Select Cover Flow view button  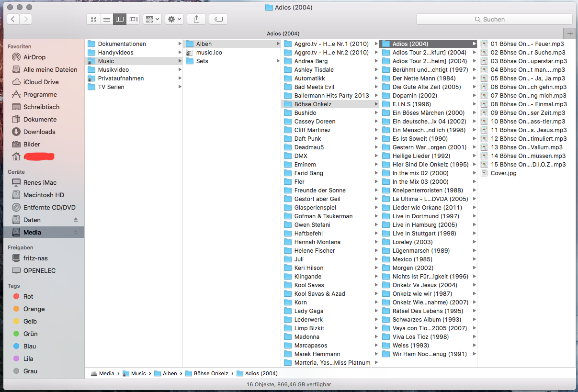point(133,19)
